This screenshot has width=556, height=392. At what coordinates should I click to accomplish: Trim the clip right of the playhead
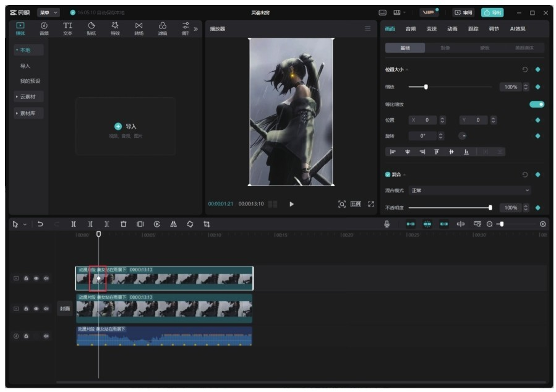point(107,224)
